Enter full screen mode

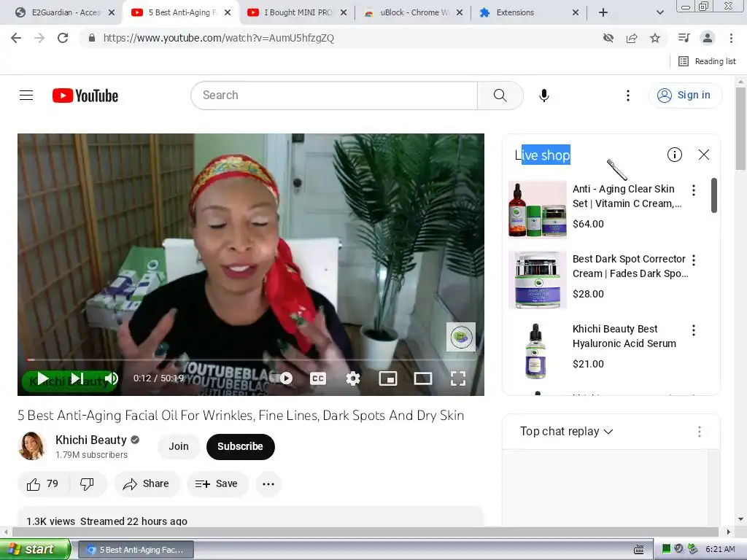[x=458, y=378]
